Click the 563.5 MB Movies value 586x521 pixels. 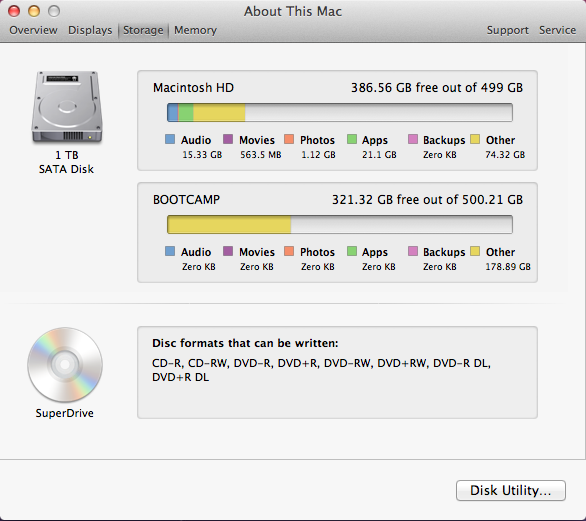pos(260,155)
